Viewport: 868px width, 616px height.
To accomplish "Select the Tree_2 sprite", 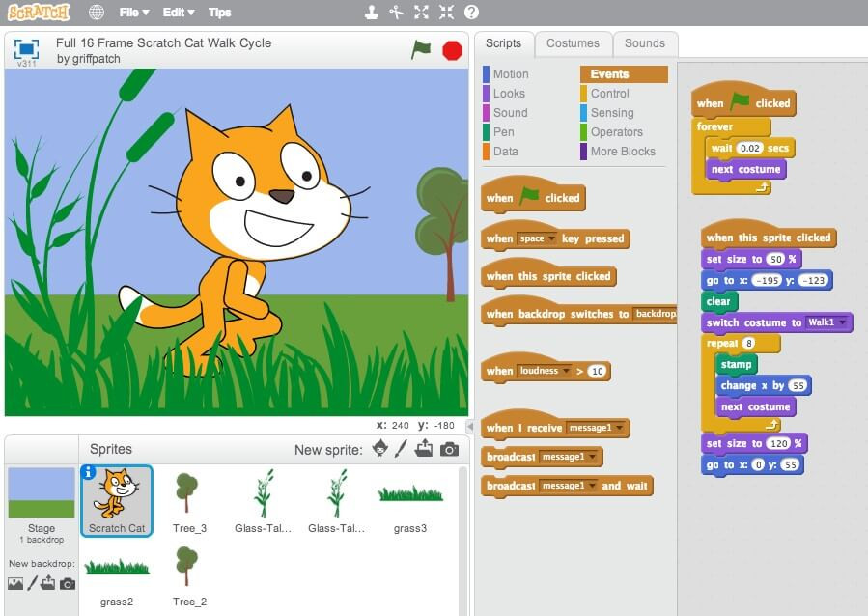I will 189,576.
